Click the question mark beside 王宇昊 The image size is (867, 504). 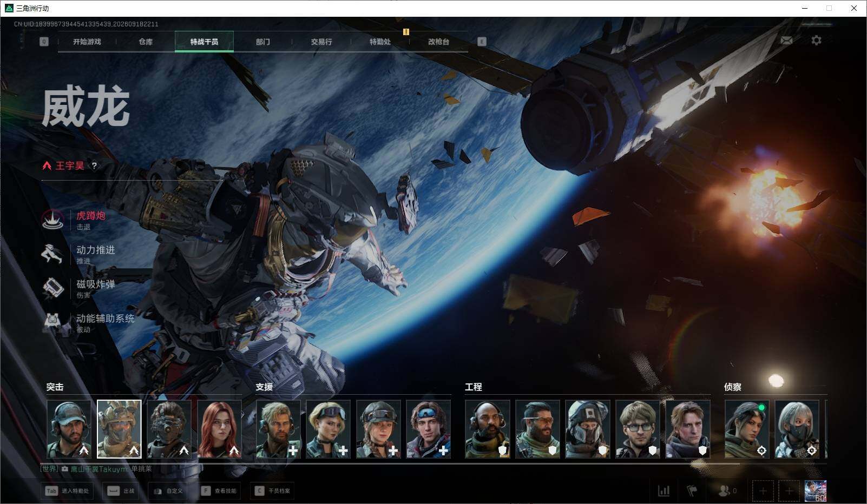pyautogui.click(x=94, y=166)
